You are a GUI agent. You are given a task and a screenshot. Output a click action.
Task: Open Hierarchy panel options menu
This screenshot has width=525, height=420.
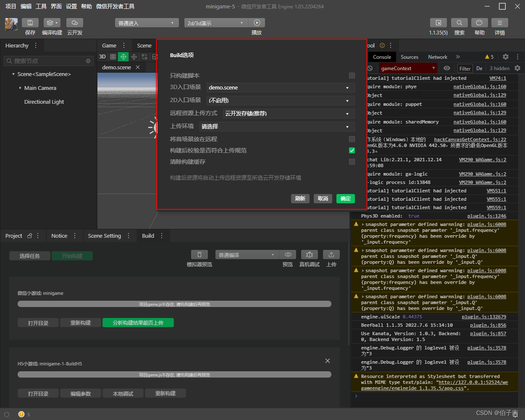36,45
